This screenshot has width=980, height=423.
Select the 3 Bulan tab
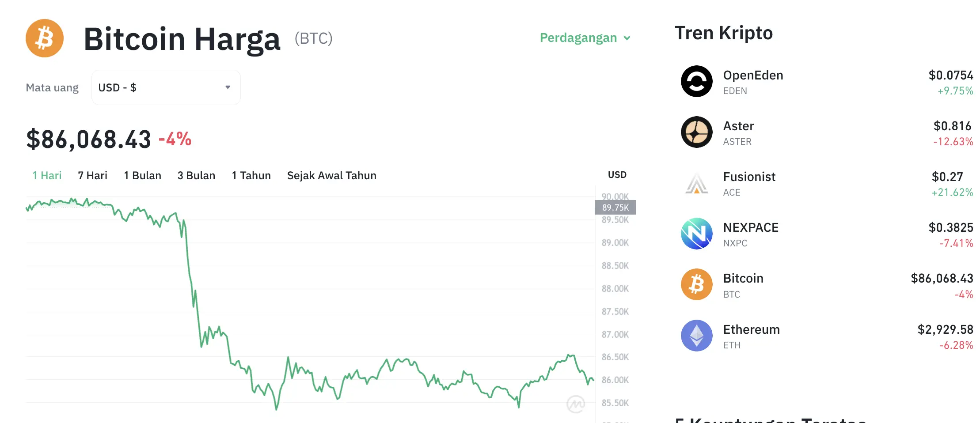[196, 175]
